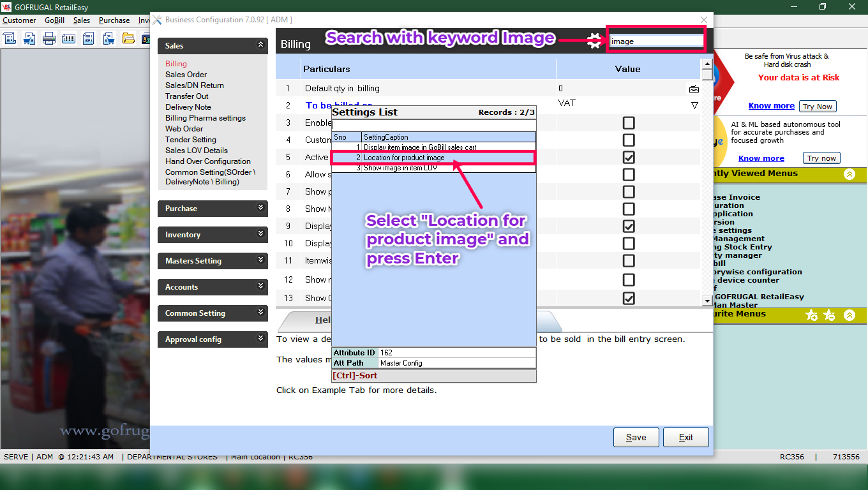868x490 pixels.
Task: Click the Business Configuration wrench icon in title
Action: coord(157,20)
